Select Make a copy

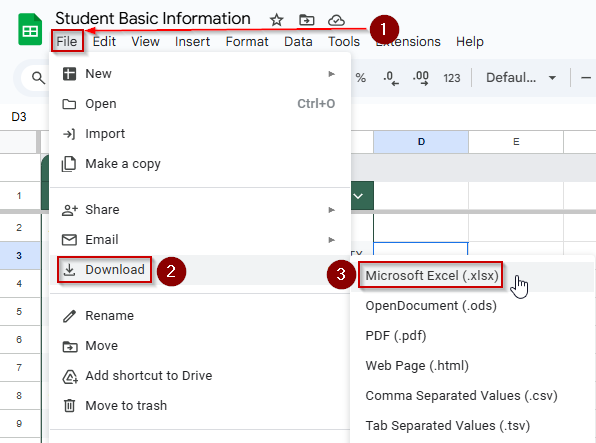click(x=200, y=164)
